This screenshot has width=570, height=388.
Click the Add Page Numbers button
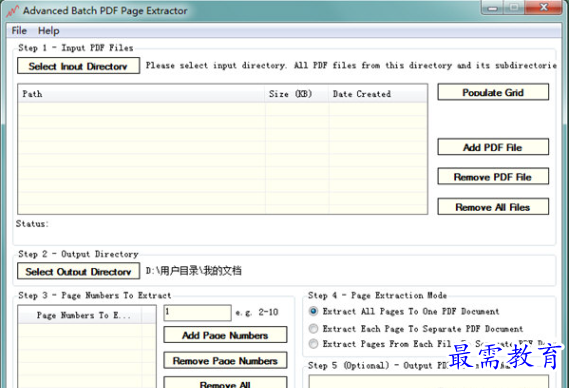(x=225, y=335)
